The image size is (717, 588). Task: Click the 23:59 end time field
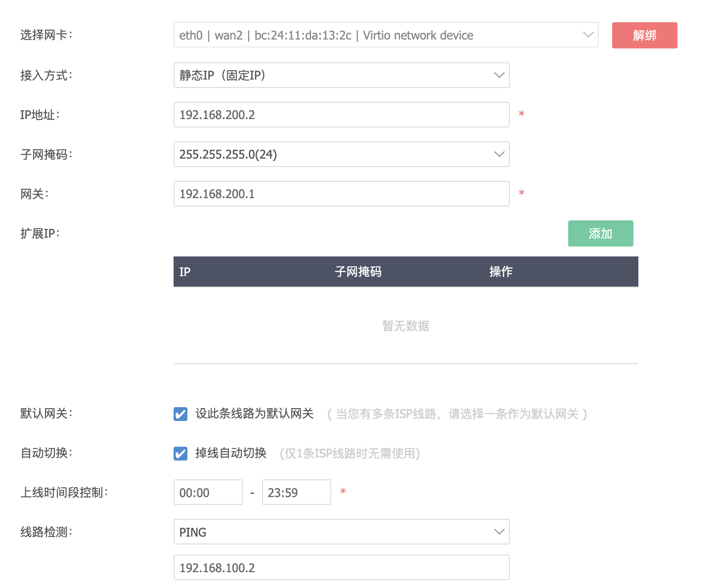(296, 493)
